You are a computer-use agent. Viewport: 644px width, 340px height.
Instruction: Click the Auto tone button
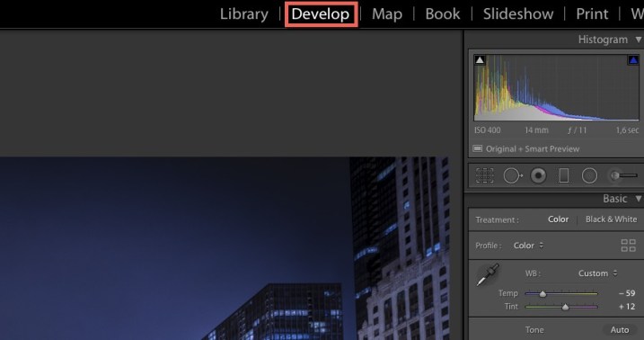click(x=620, y=330)
